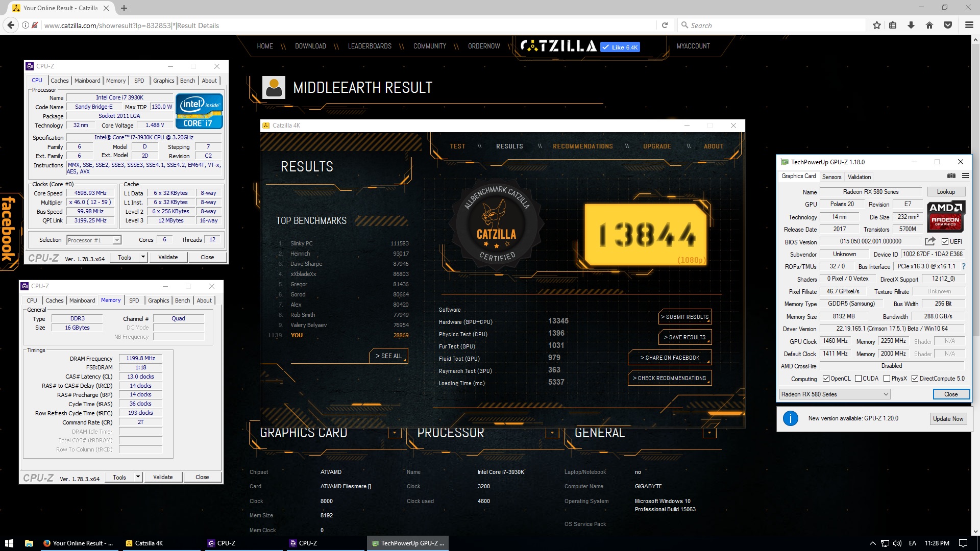Image resolution: width=980 pixels, height=551 pixels.
Task: Open Mainboard tab in upper CPU-Z
Action: coord(87,81)
